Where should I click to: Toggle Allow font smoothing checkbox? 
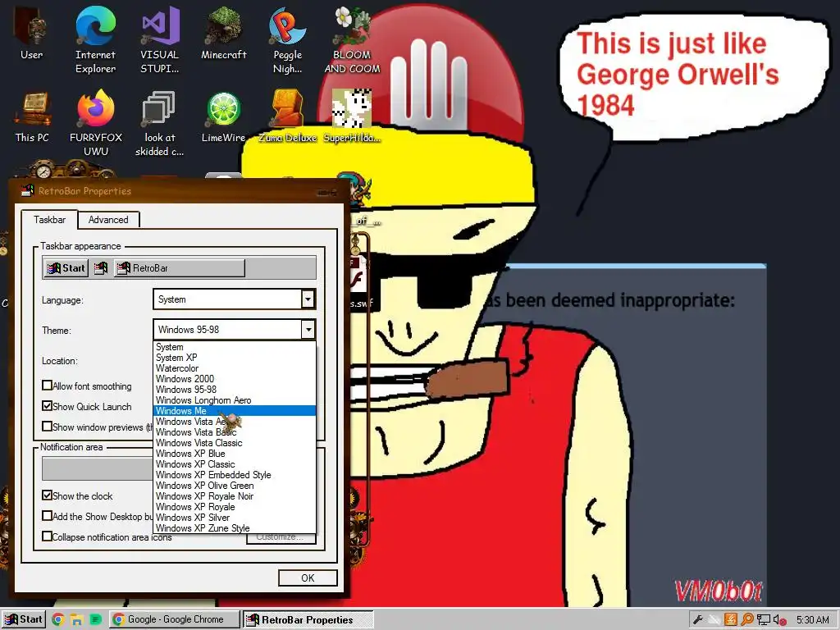coord(47,386)
